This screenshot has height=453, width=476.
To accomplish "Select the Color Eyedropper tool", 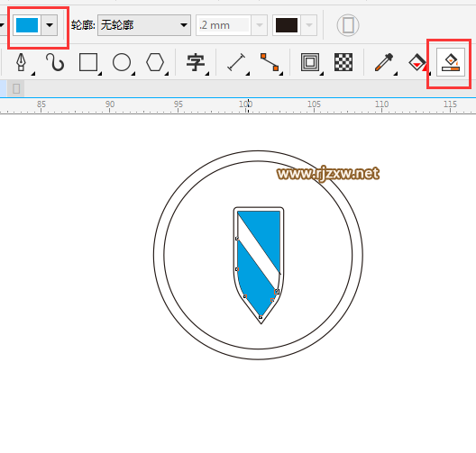I will (x=384, y=62).
